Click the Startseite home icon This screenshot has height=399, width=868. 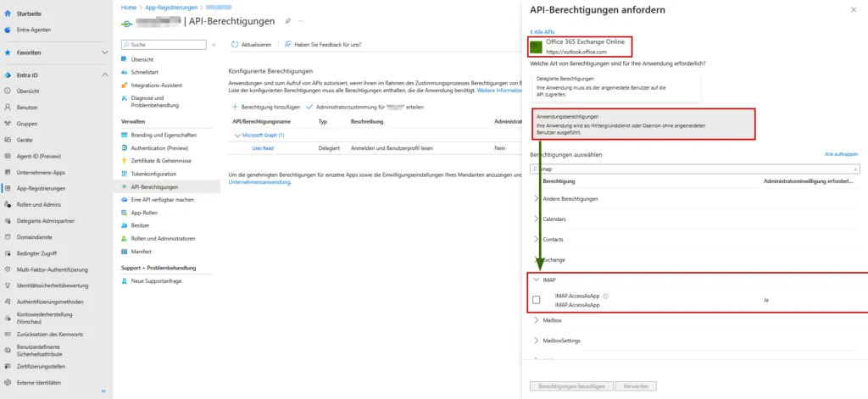point(8,14)
